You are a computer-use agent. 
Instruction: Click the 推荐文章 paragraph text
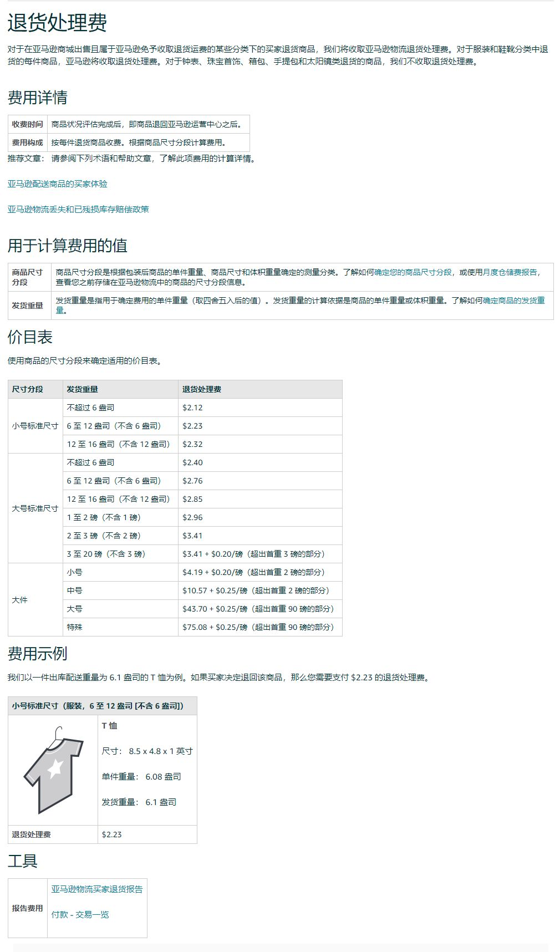point(132,159)
